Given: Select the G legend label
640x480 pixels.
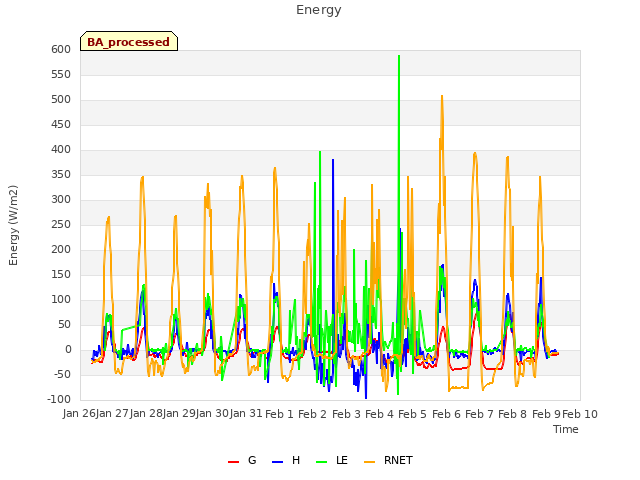Looking at the screenshot, I should (x=252, y=460).
